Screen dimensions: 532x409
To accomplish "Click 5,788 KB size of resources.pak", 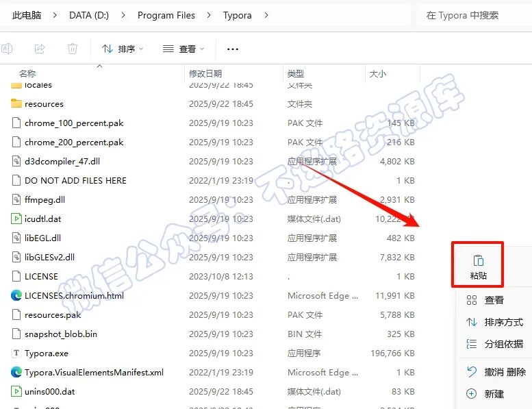I will (397, 315).
